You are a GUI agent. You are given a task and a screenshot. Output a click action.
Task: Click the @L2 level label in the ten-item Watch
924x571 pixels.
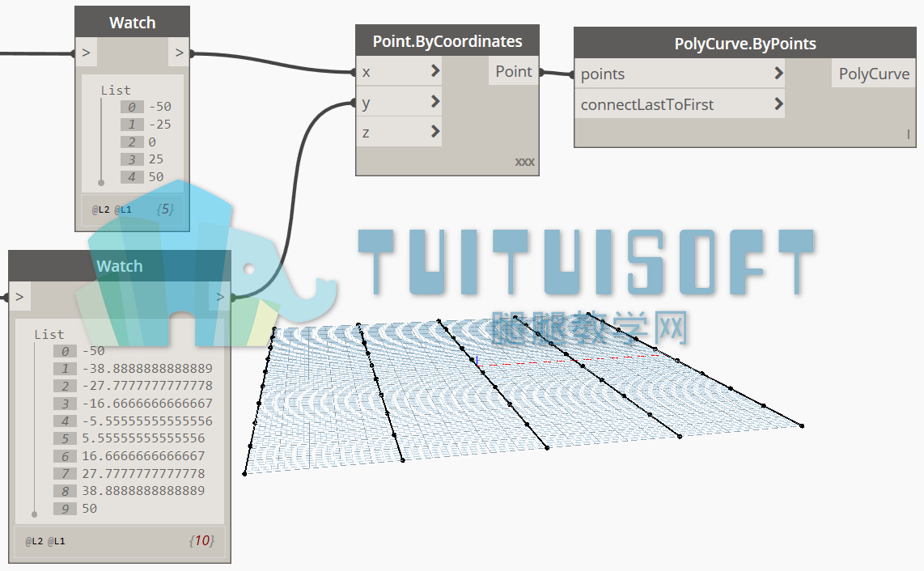click(34, 541)
